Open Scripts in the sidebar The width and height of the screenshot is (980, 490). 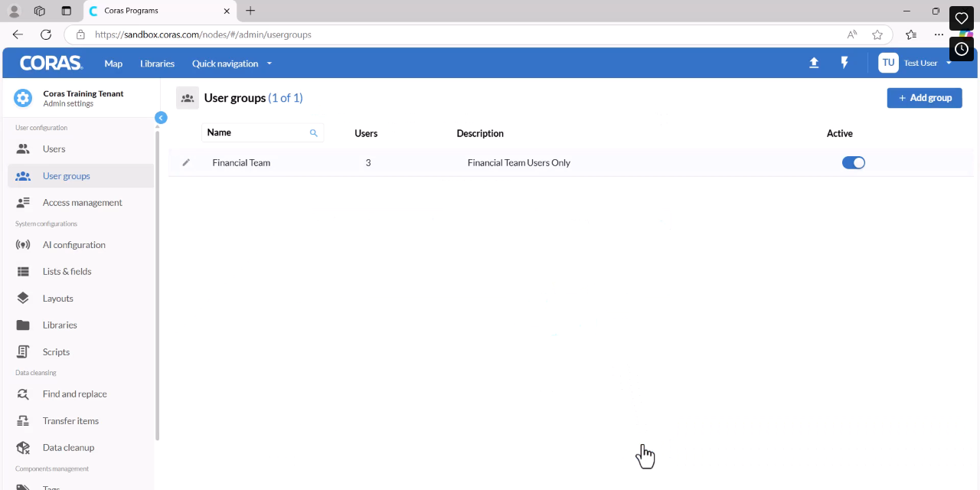(x=81, y=352)
